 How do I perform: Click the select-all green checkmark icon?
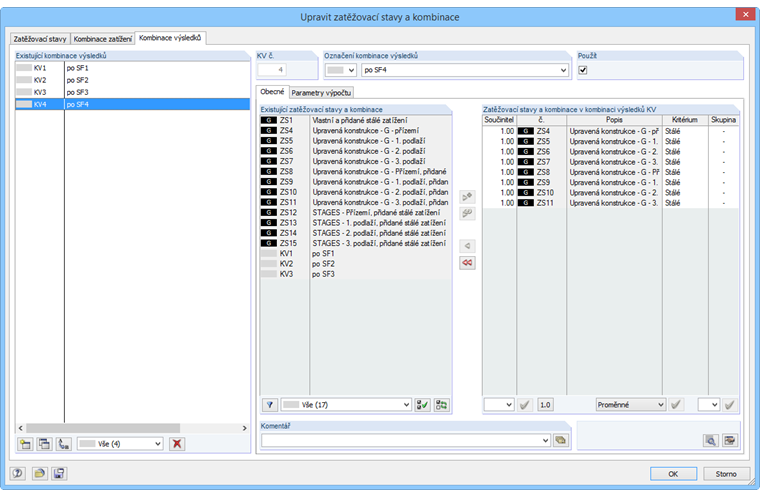[422, 405]
